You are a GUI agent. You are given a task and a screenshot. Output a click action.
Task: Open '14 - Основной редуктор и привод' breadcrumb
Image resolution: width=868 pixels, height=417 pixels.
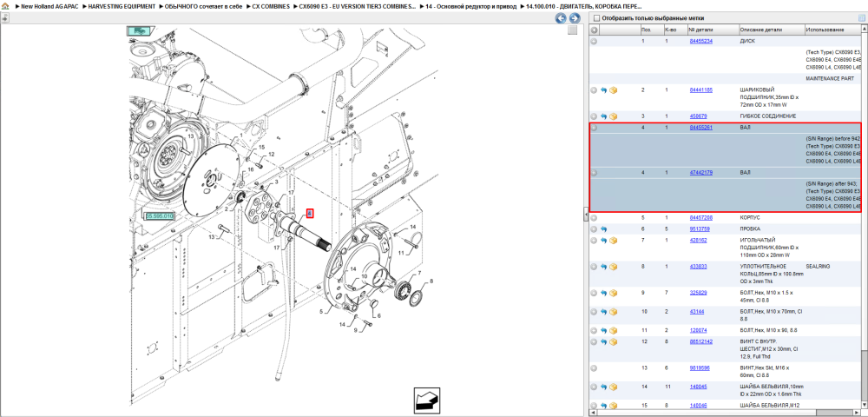tap(471, 5)
